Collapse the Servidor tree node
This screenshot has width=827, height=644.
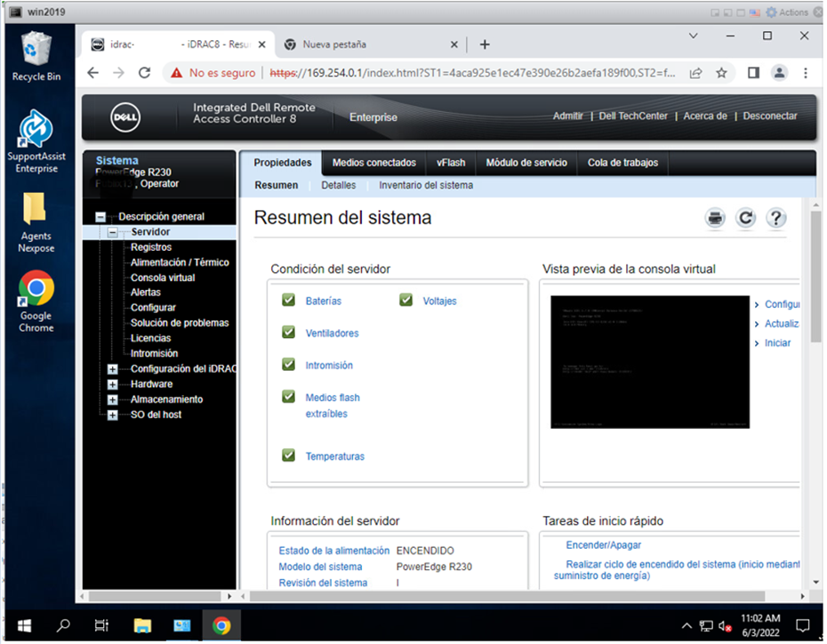click(112, 230)
